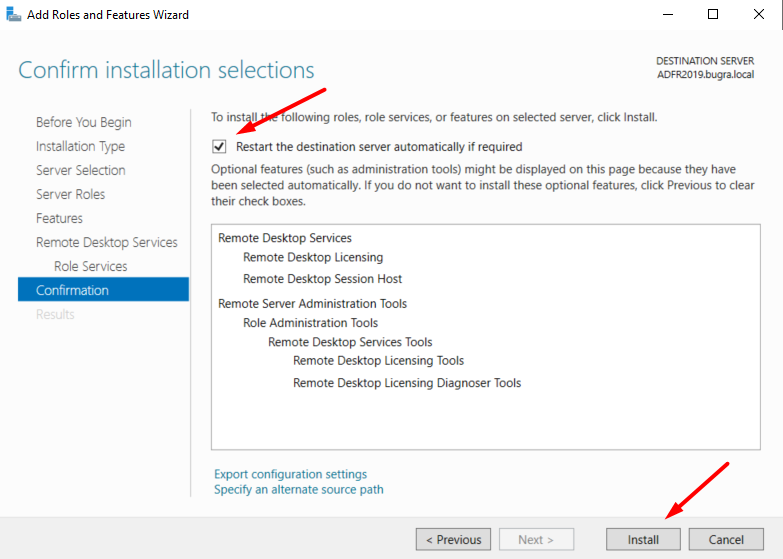The image size is (783, 559).
Task: Open Specify an alternate source path link
Action: click(299, 489)
